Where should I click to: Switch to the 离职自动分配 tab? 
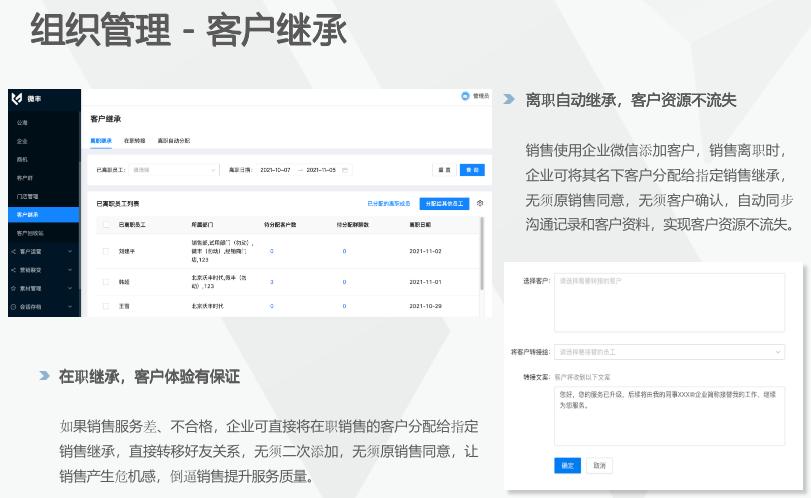[x=174, y=141]
